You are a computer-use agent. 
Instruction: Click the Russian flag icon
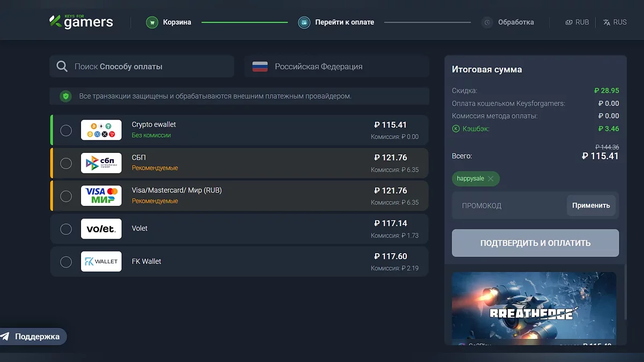[x=260, y=67]
